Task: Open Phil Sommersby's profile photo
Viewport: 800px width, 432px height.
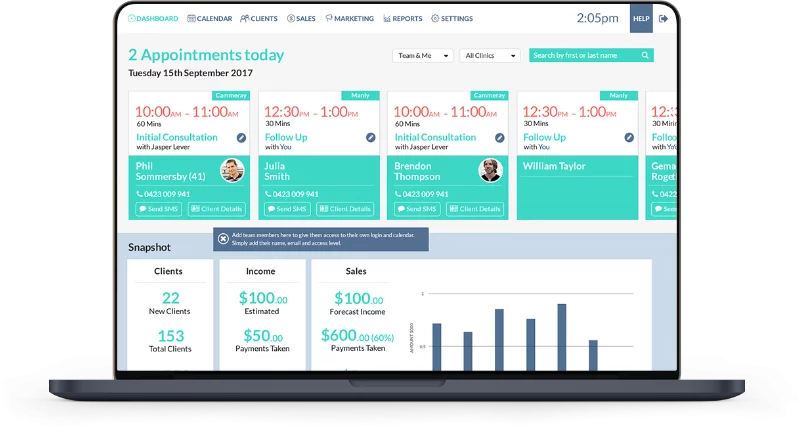Action: (232, 170)
